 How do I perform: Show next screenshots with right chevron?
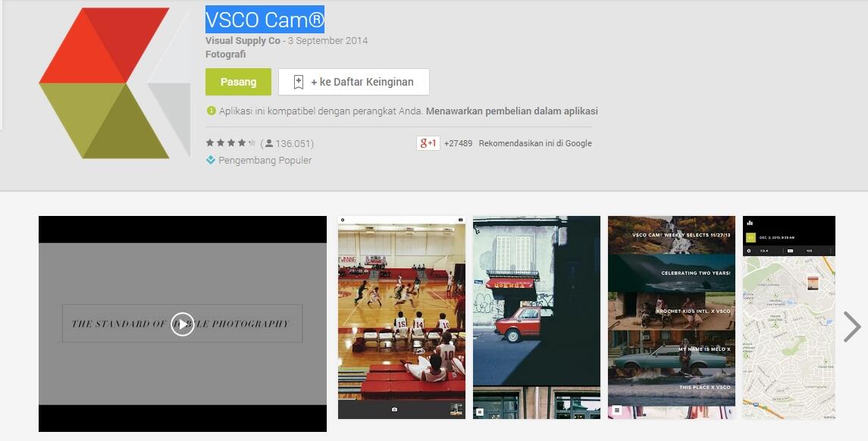click(852, 327)
